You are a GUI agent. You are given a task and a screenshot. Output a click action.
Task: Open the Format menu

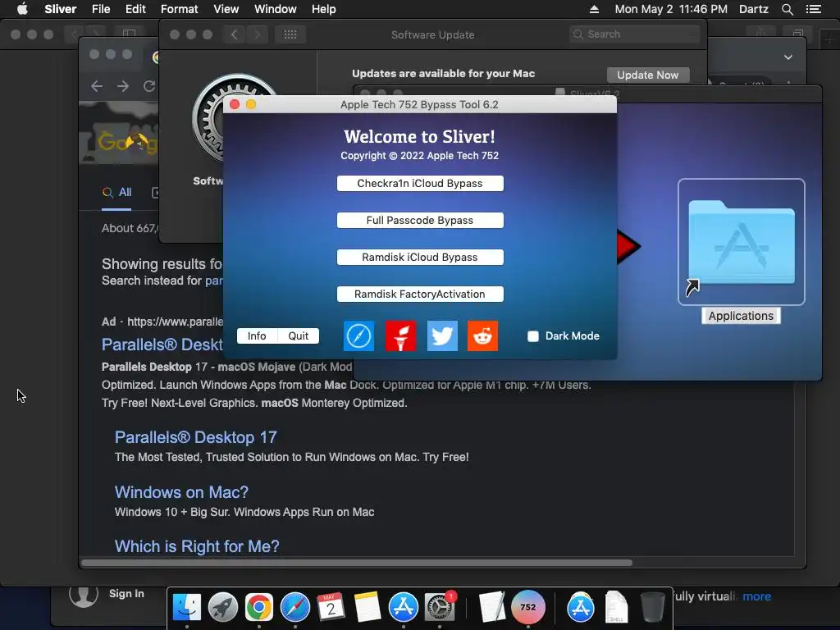(180, 9)
